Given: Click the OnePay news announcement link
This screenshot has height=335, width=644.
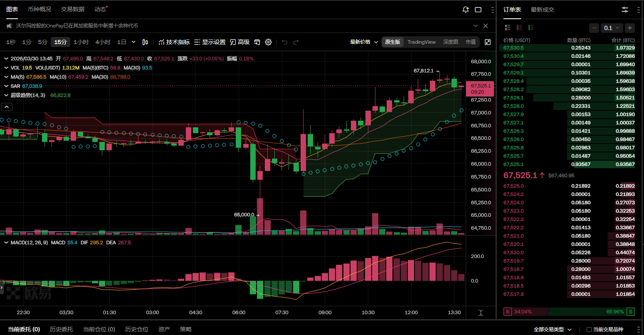Looking at the screenshot, I should pyautogui.click(x=77, y=26).
